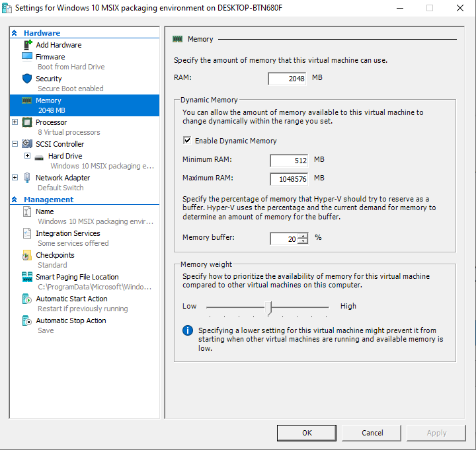Click the Add Hardware icon
476x450 pixels.
pos(27,45)
